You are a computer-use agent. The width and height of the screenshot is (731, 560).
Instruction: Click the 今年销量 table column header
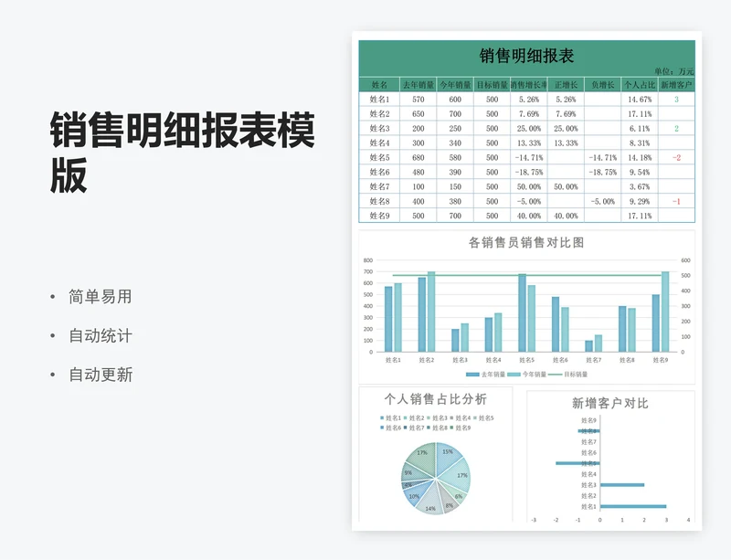455,85
